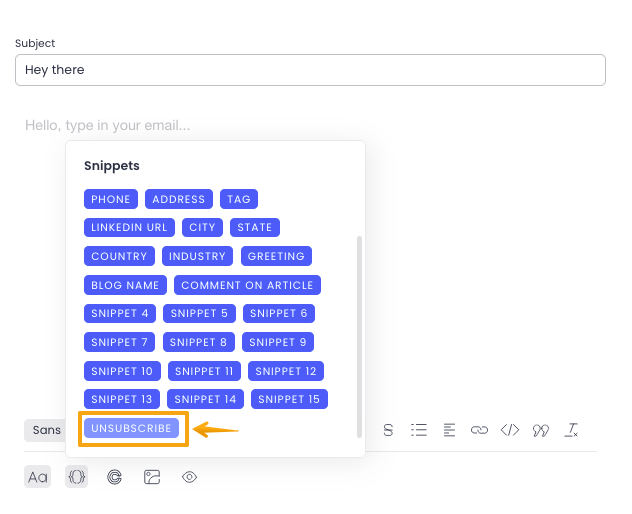Add the BLOG NAME snippet
Image resolution: width=632 pixels, height=514 pixels.
click(125, 285)
